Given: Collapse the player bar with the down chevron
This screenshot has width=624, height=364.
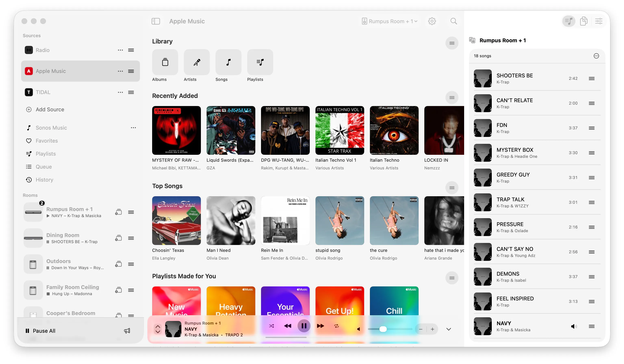Looking at the screenshot, I should pyautogui.click(x=448, y=329).
